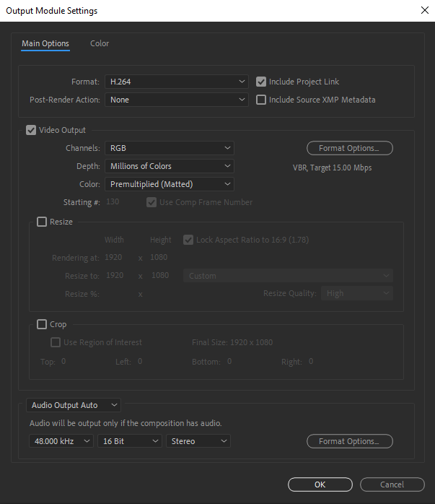
Task: Click the Left crop value
Action: click(x=140, y=361)
